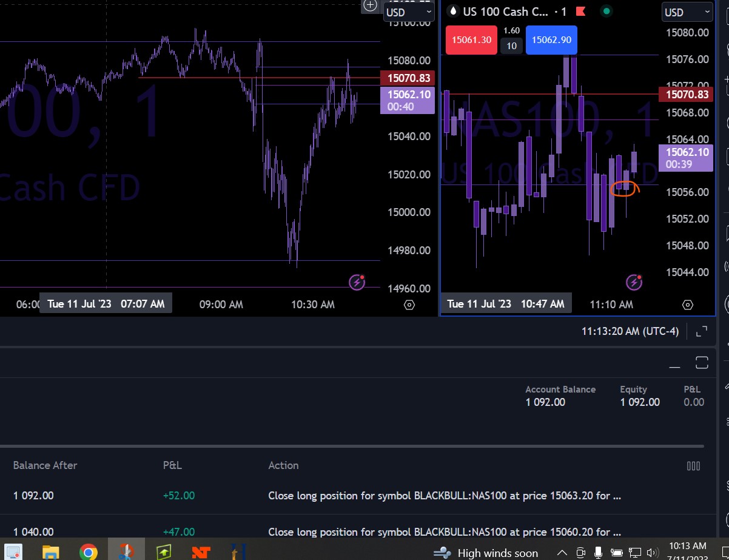Click the red 15070.83 price line label on right chart

[x=686, y=94]
